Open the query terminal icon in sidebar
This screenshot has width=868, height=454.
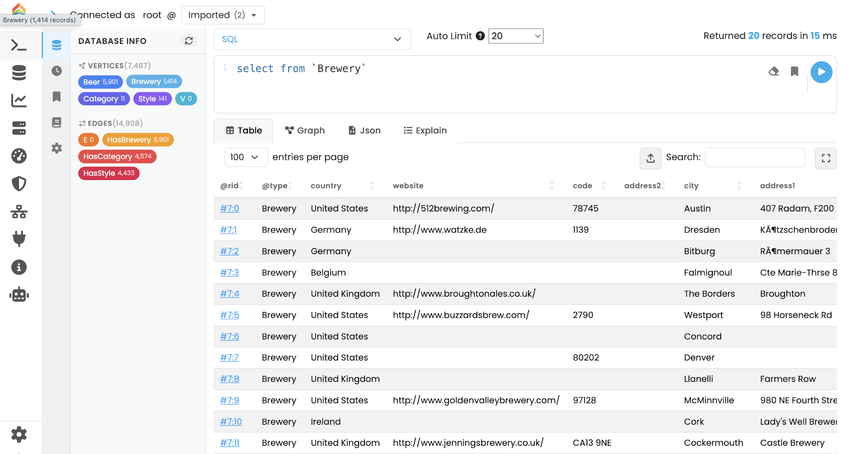pyautogui.click(x=19, y=46)
